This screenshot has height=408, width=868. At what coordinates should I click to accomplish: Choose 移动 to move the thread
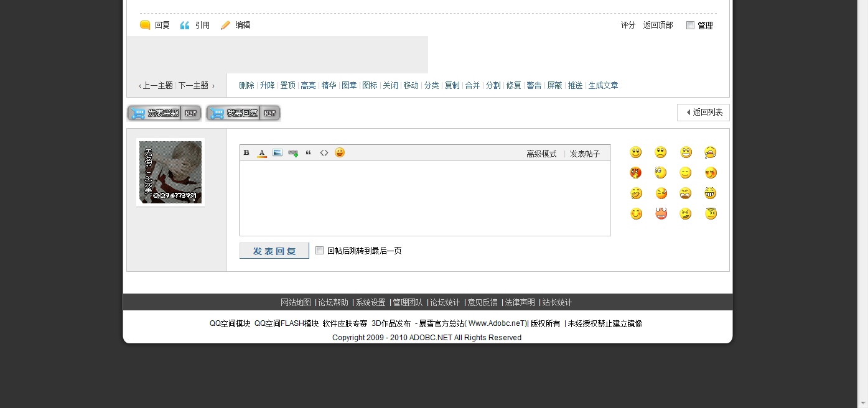(411, 86)
